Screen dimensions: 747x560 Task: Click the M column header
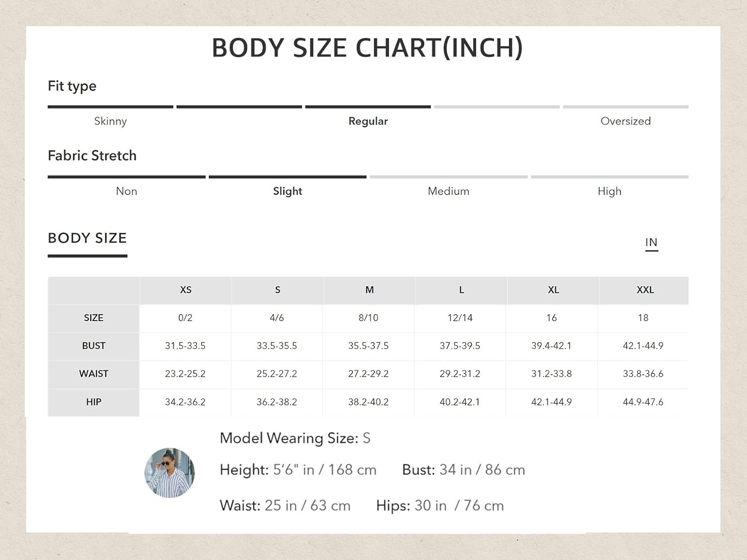tap(370, 290)
